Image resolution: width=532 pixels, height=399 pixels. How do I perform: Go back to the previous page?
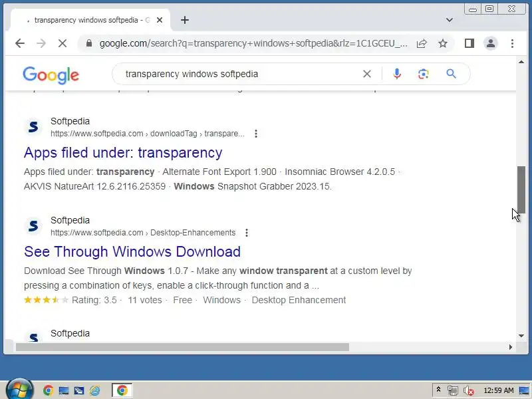coord(20,43)
